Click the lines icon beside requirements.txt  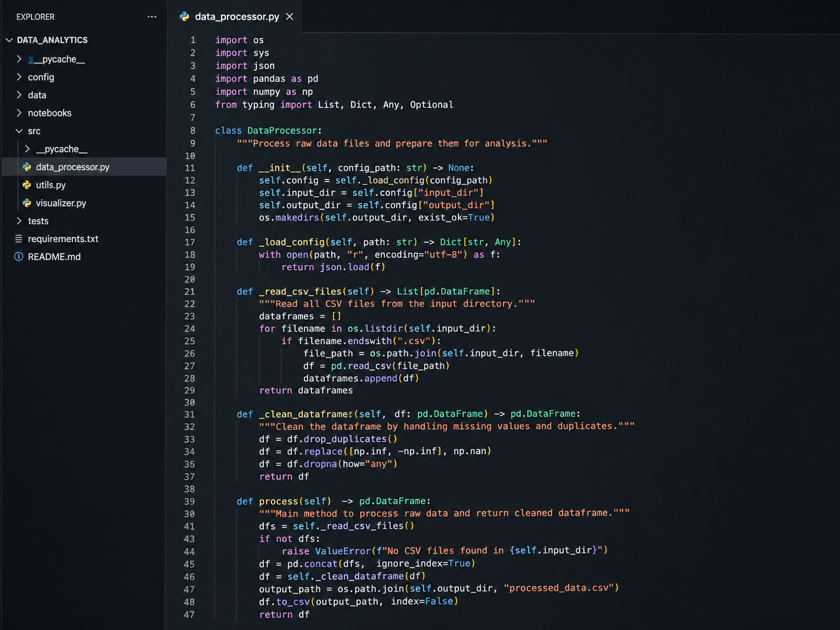19,239
